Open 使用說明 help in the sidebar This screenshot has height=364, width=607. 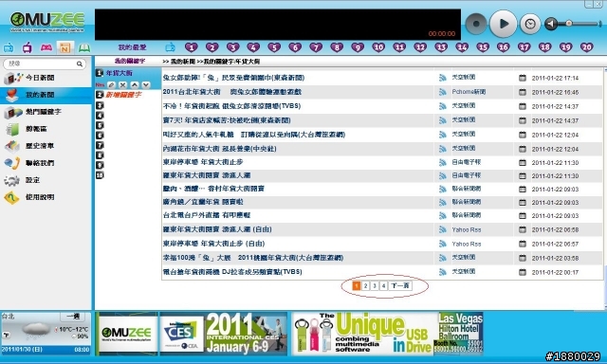click(46, 197)
